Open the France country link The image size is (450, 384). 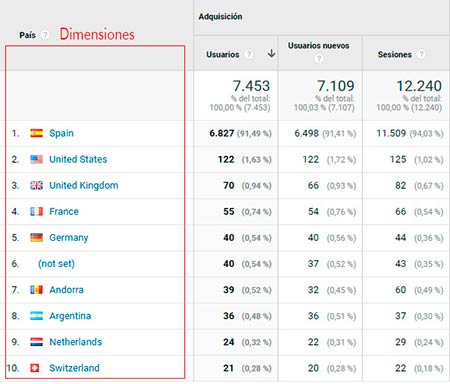pyautogui.click(x=64, y=211)
